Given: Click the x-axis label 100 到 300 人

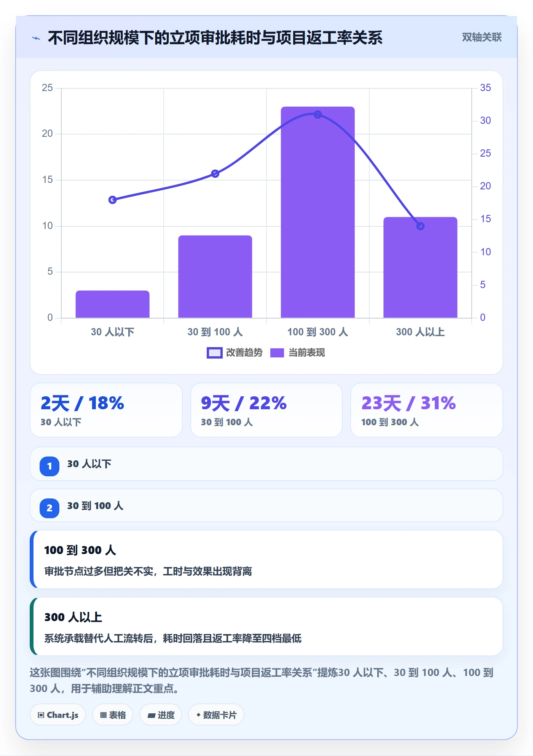Looking at the screenshot, I should click(x=318, y=332).
